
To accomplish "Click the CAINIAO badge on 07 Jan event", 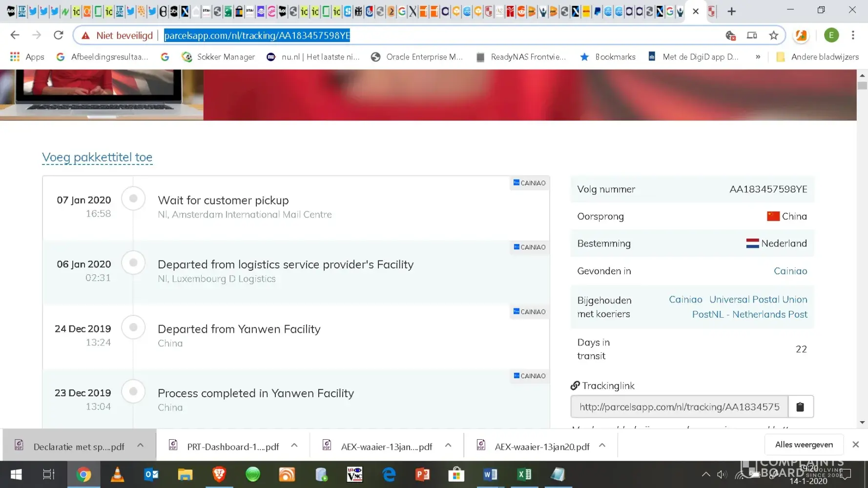I will [x=530, y=183].
